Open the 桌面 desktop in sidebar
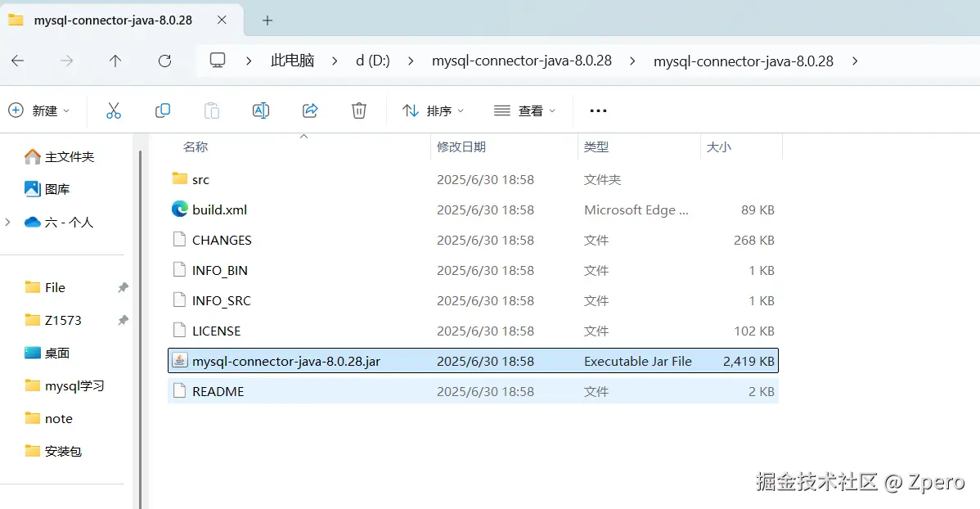980x509 pixels. pos(47,353)
